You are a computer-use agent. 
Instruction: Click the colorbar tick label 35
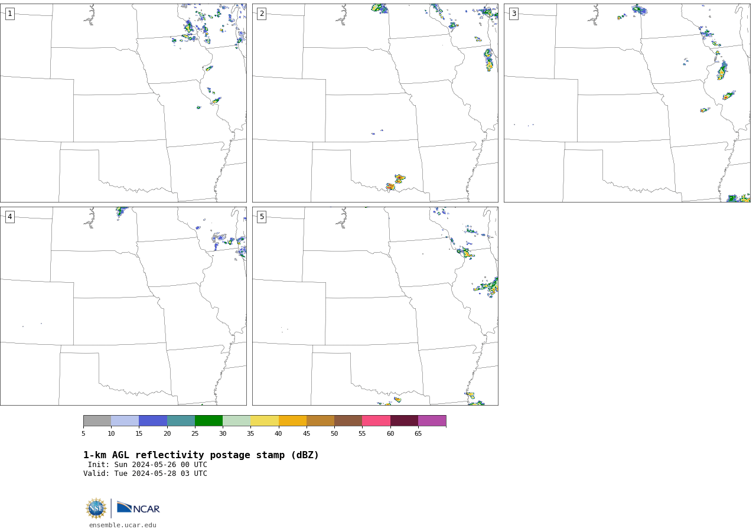pyautogui.click(x=250, y=434)
